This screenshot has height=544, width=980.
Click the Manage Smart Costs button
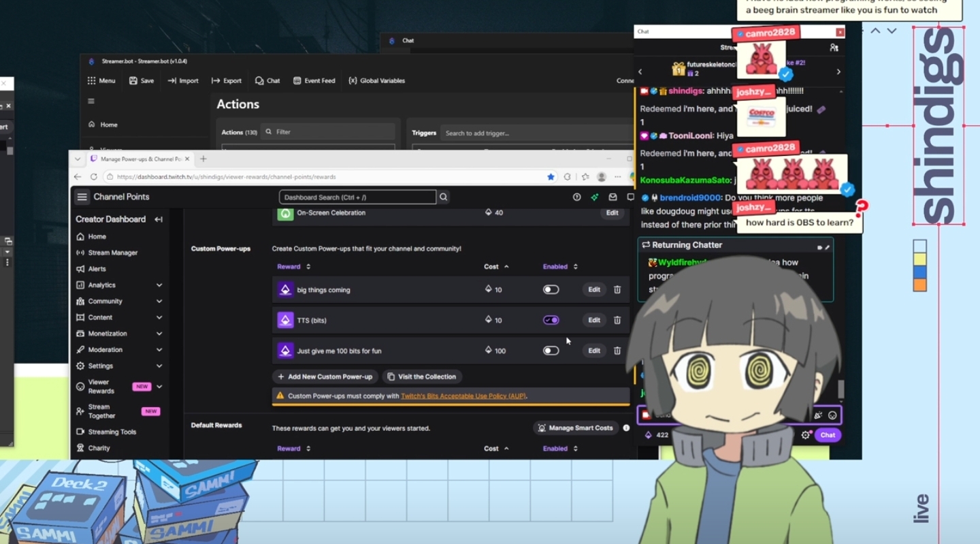576,428
